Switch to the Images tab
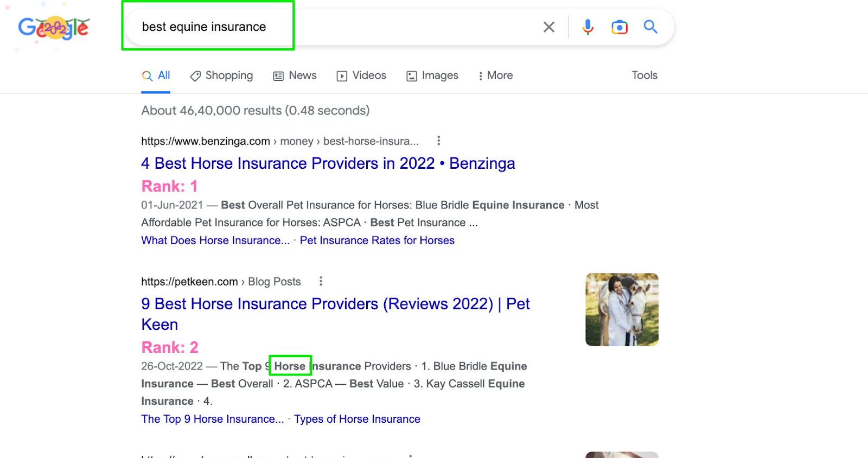Viewport: 868px width, 458px height. (432, 75)
